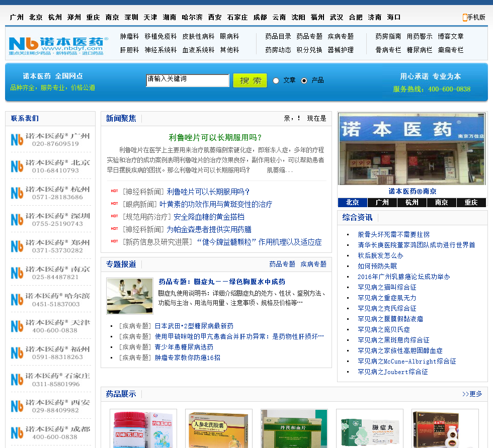Open 神经系统科 department menu
The height and width of the screenshot is (448, 493).
(160, 50)
